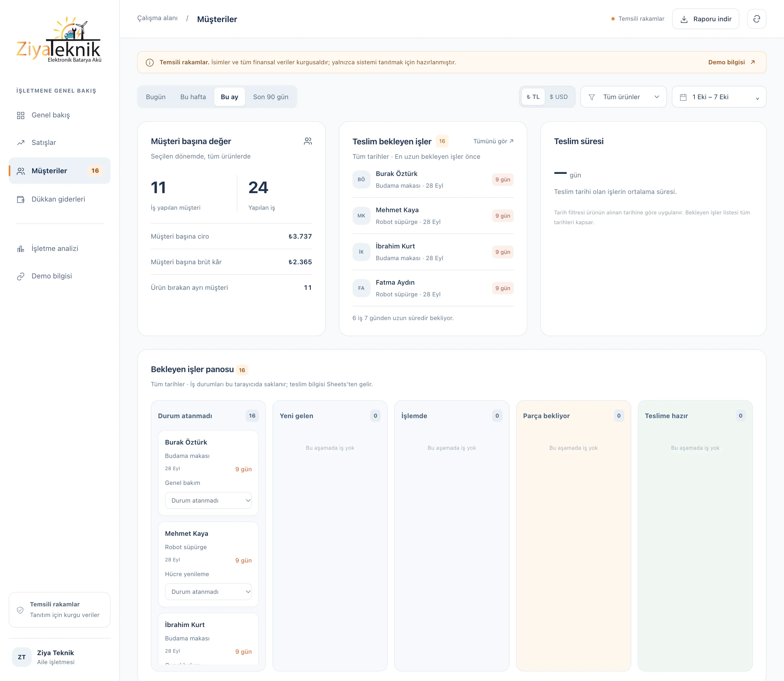Click the Demo bilgisi link icon in sidebar

point(20,276)
